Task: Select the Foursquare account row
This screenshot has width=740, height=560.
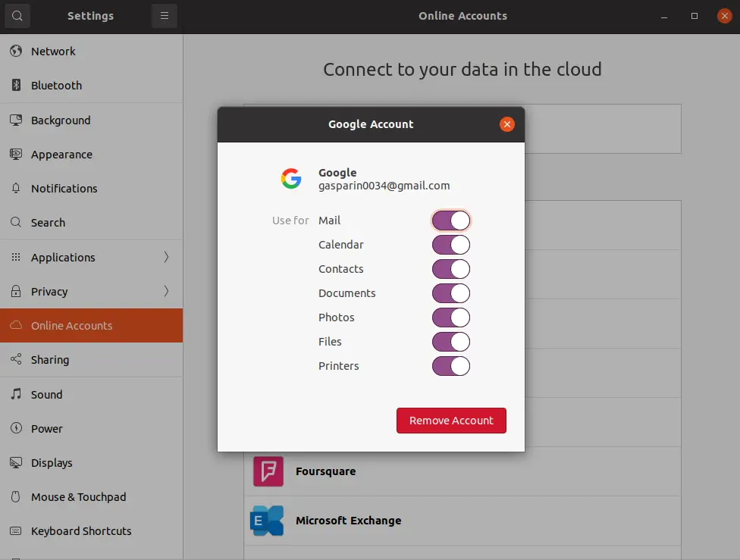Action: (x=462, y=471)
